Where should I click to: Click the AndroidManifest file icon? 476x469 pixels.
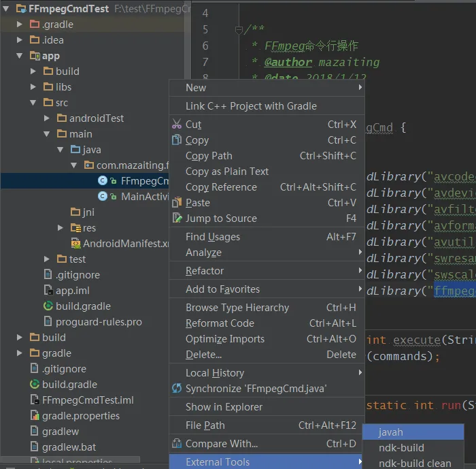[75, 243]
